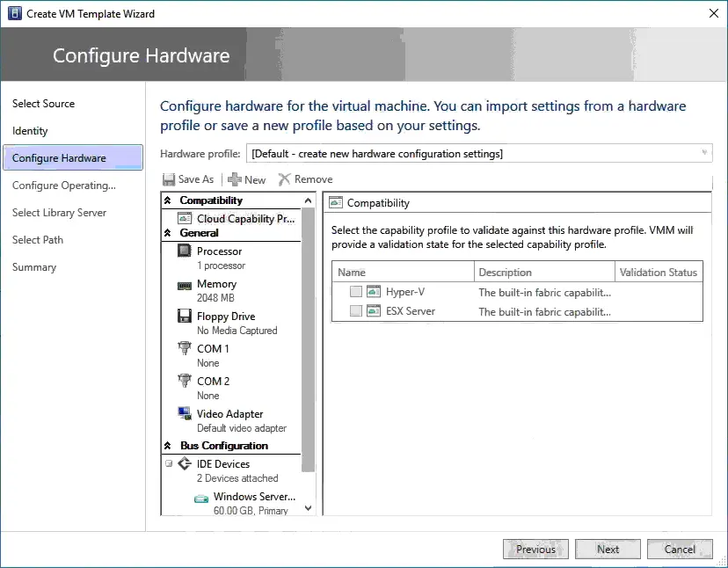Check the ESX Server capability profile
Image resolution: width=728 pixels, height=568 pixels.
[355, 311]
